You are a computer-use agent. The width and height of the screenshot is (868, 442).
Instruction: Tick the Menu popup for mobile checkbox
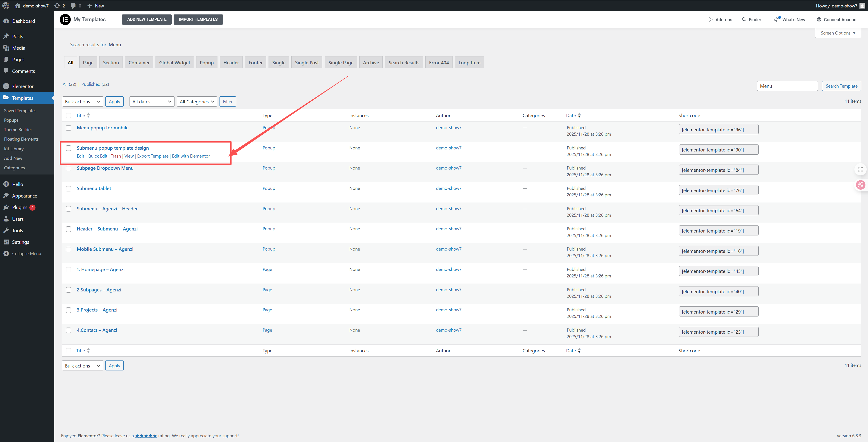tap(68, 128)
